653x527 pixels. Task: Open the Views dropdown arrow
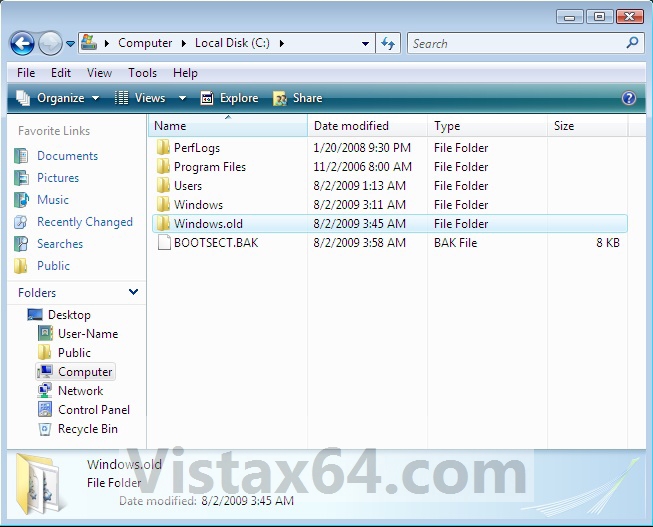tap(182, 98)
